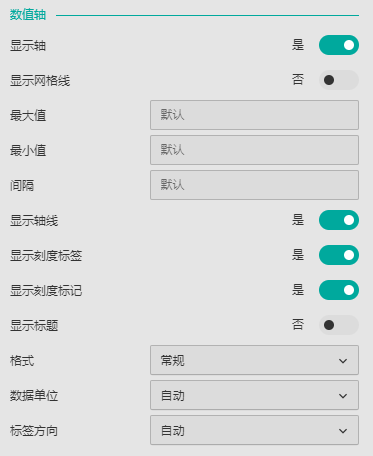
Task: Focus the 最小值 input box
Action: tap(254, 150)
